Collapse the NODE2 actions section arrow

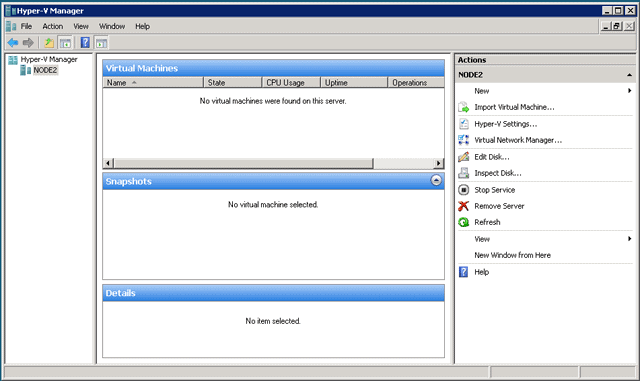click(x=629, y=75)
